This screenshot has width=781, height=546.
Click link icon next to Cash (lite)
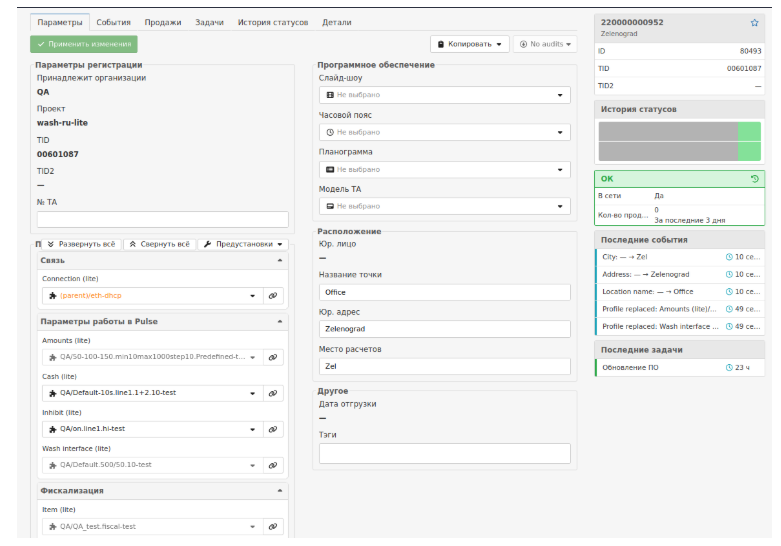(x=273, y=393)
